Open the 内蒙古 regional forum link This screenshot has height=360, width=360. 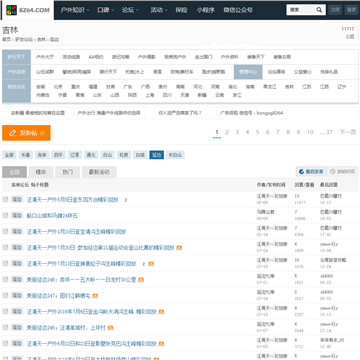click(x=43, y=95)
